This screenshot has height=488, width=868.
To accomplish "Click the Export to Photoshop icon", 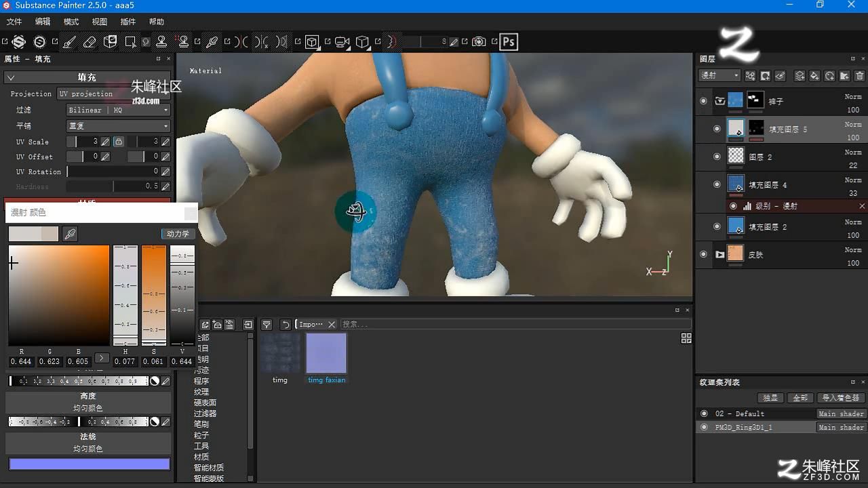I will point(509,42).
